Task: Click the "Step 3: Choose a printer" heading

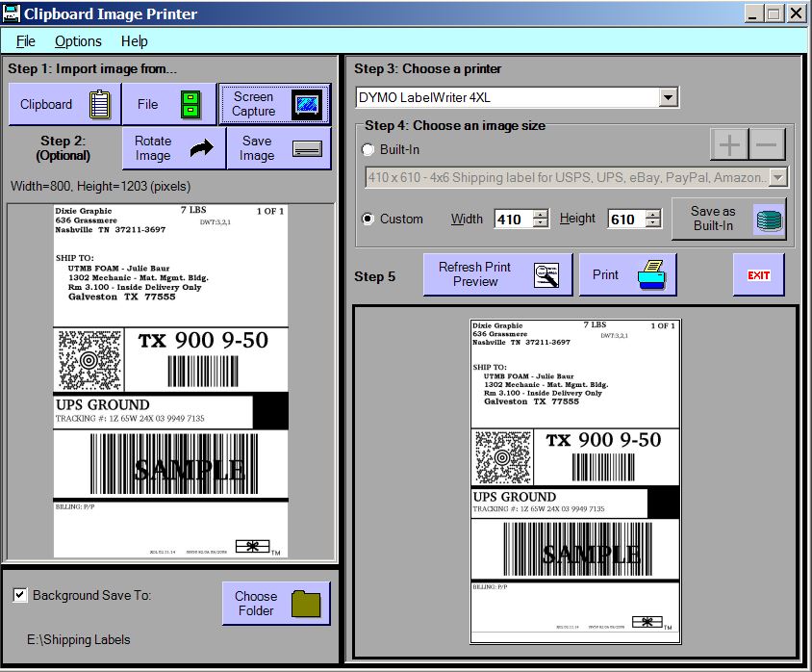Action: [x=428, y=69]
